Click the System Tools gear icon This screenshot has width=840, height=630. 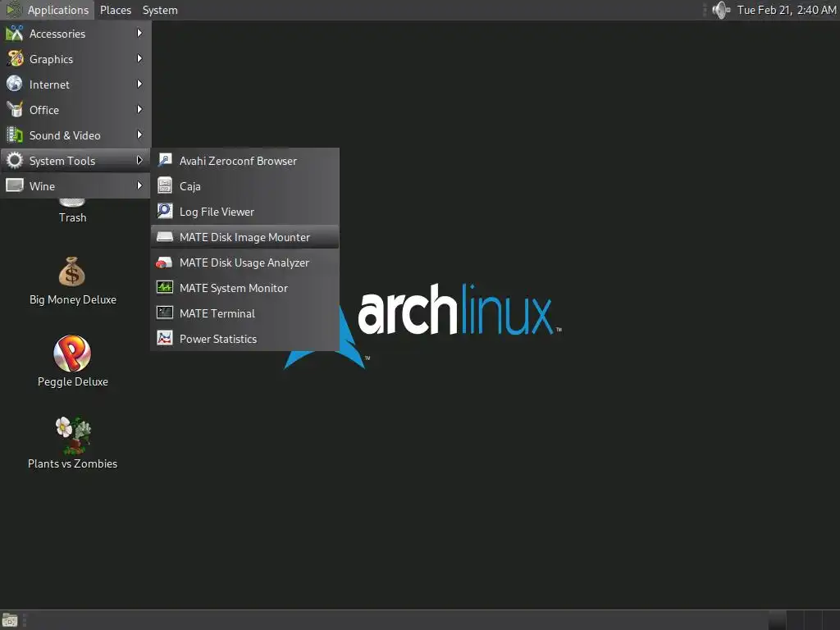(15, 160)
